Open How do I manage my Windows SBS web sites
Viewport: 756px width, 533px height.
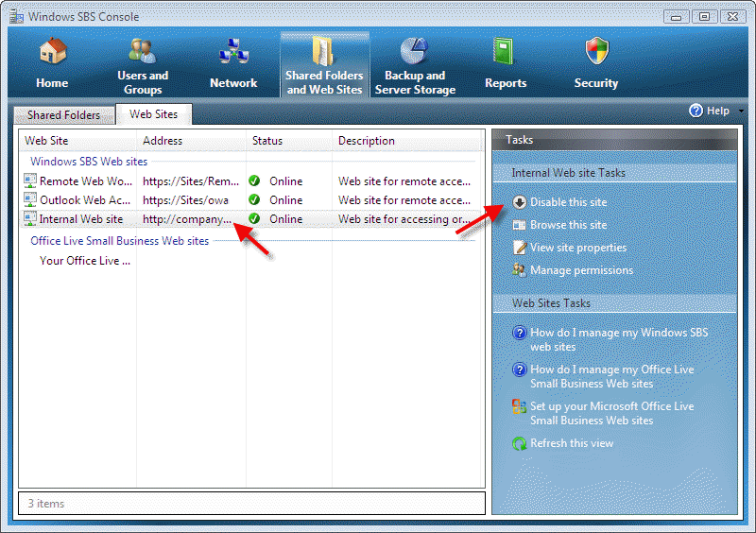click(620, 339)
